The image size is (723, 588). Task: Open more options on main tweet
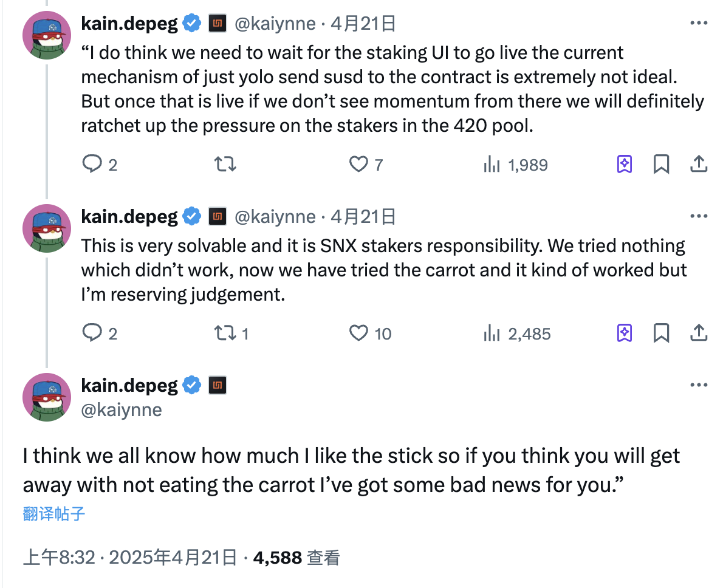(x=699, y=385)
